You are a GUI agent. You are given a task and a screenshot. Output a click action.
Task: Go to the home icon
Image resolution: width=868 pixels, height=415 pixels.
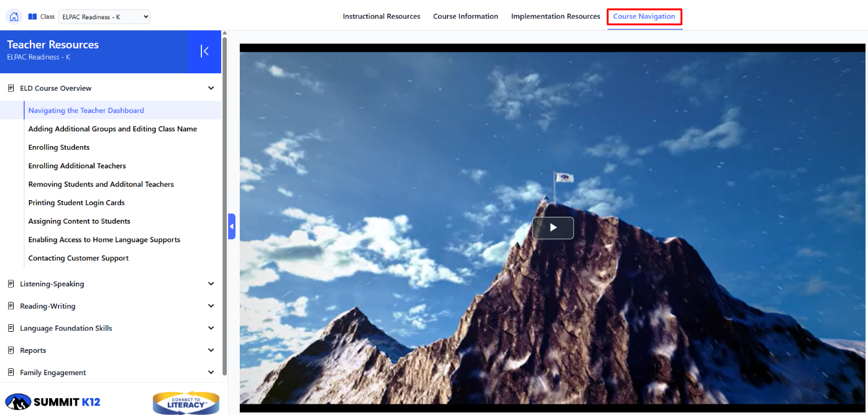point(14,17)
